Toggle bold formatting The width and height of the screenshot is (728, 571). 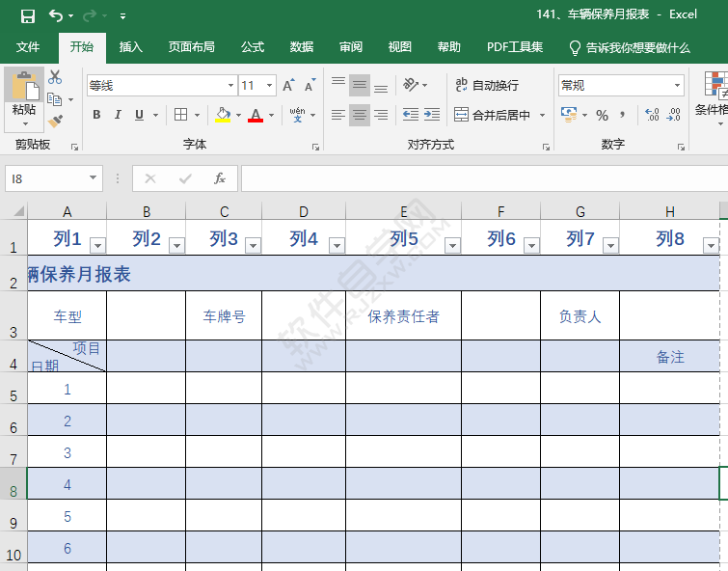coord(96,114)
